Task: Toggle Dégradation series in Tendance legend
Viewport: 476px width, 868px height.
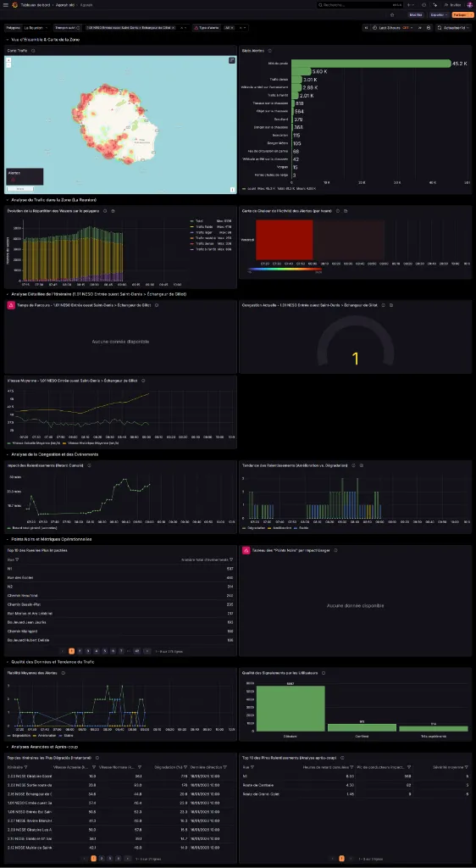Action: [254, 528]
